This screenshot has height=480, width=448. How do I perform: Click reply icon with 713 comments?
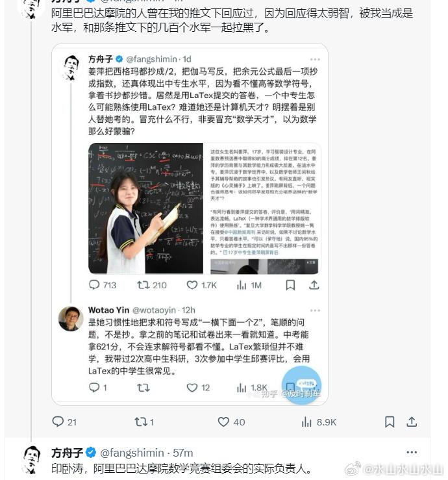(94, 285)
